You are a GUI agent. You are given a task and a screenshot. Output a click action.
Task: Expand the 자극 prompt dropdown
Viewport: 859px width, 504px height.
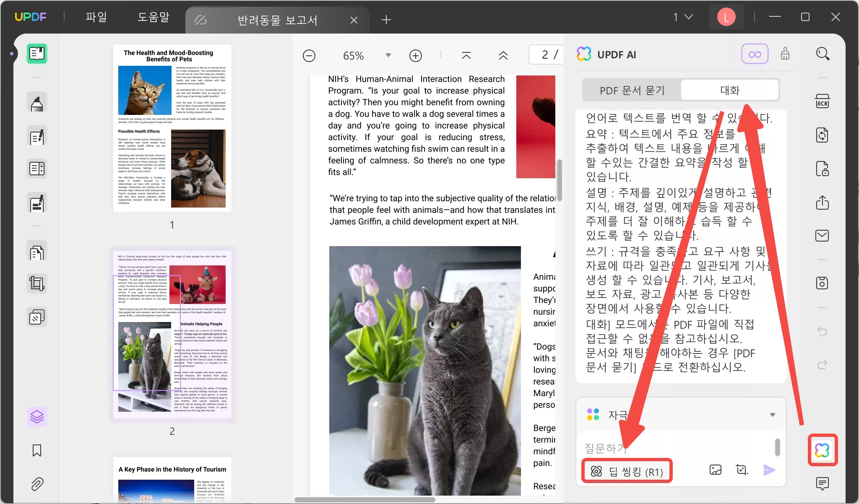click(772, 415)
